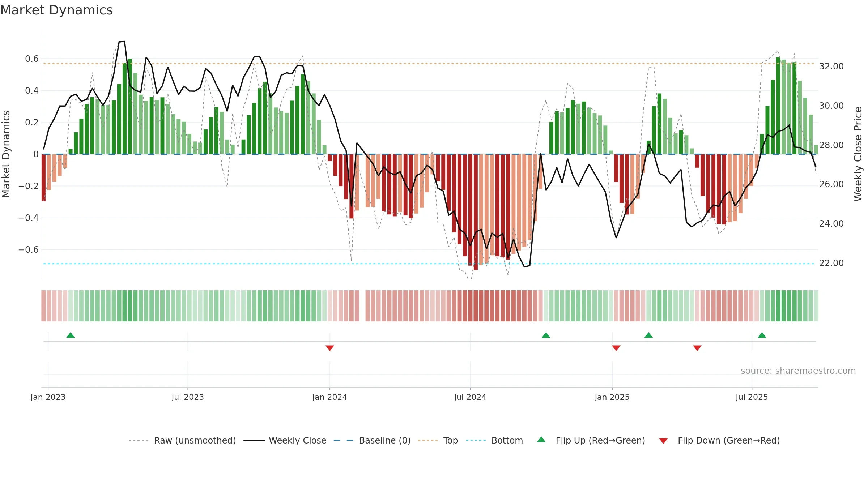
Task: Click the 0.6 left axis label
Action: click(x=32, y=59)
